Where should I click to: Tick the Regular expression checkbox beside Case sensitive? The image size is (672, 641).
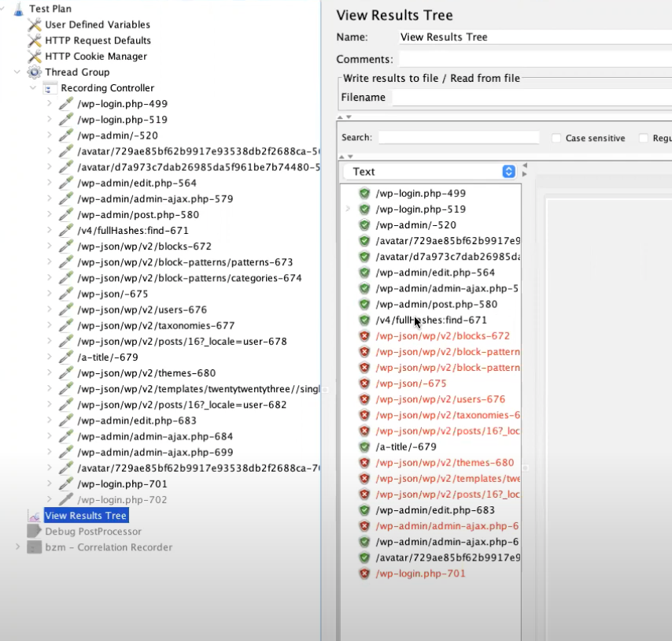644,138
